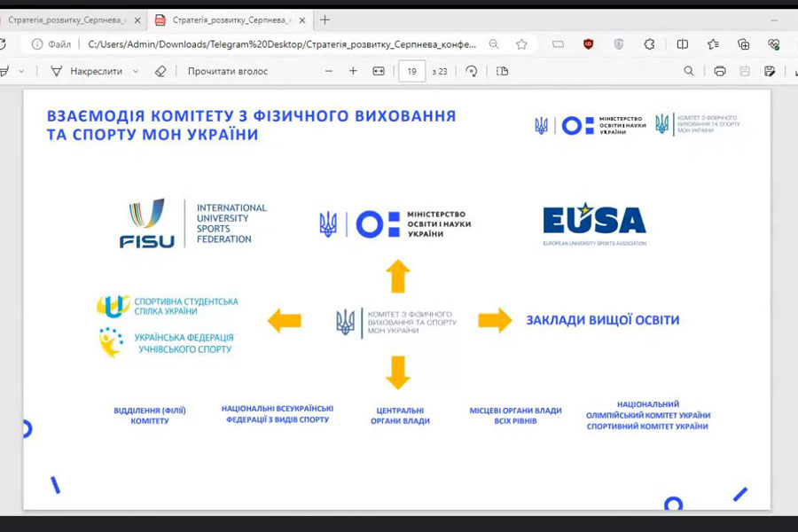Save the PDF document
Screen dimensions: 798x532
(x=745, y=71)
